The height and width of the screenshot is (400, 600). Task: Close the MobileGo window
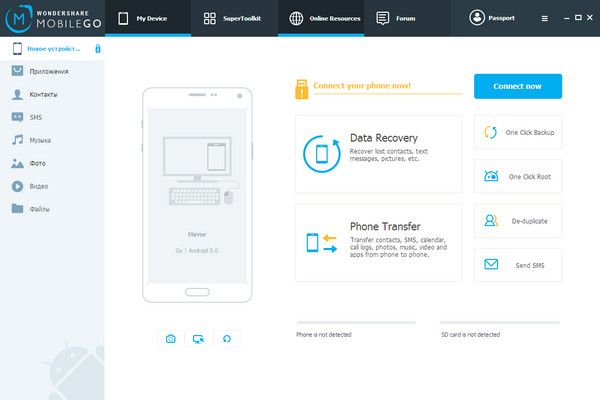click(x=590, y=18)
